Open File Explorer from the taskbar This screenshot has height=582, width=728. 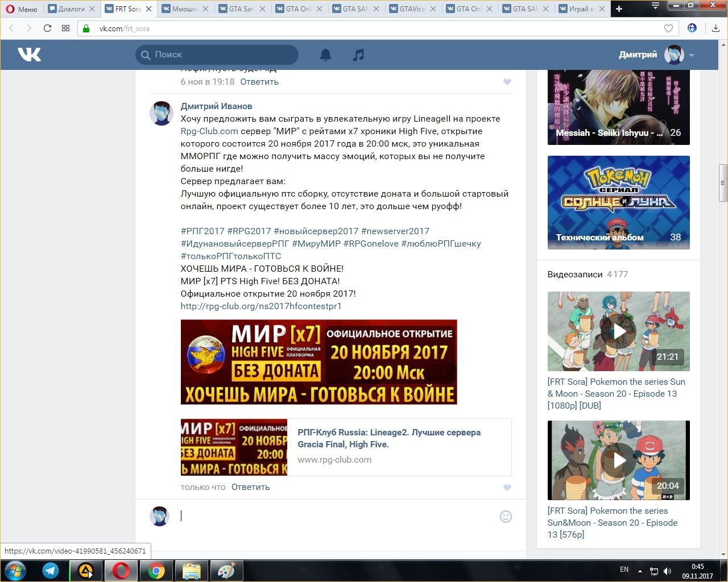point(191,571)
